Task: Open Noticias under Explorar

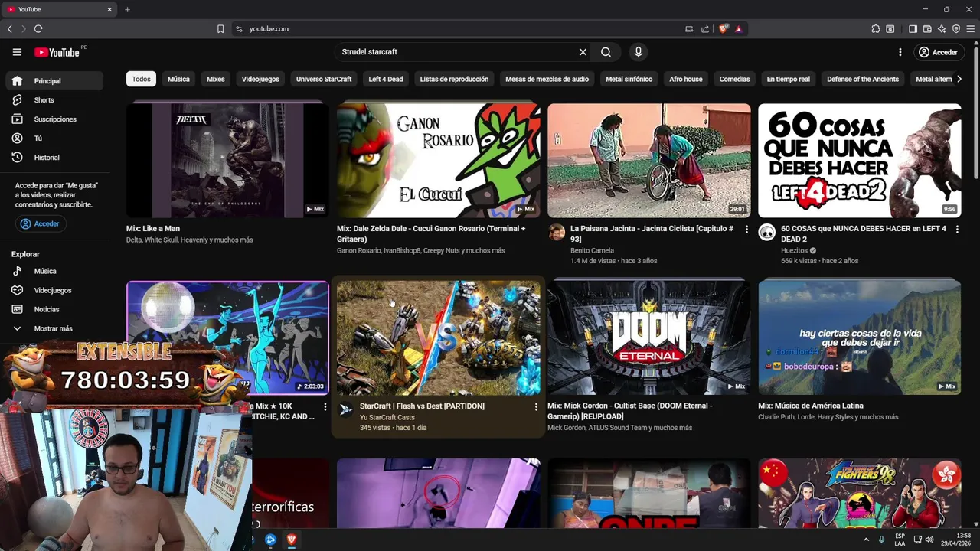Action: coord(54,309)
